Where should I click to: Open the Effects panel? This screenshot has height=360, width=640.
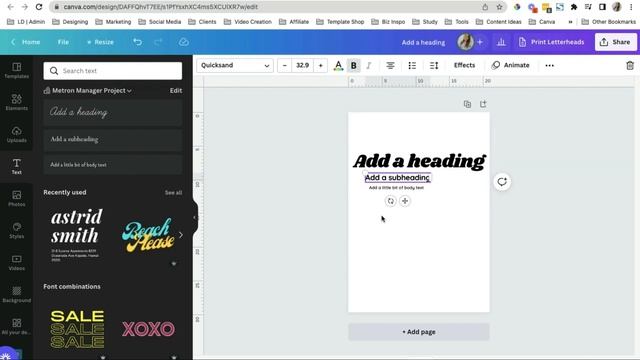pyautogui.click(x=464, y=65)
